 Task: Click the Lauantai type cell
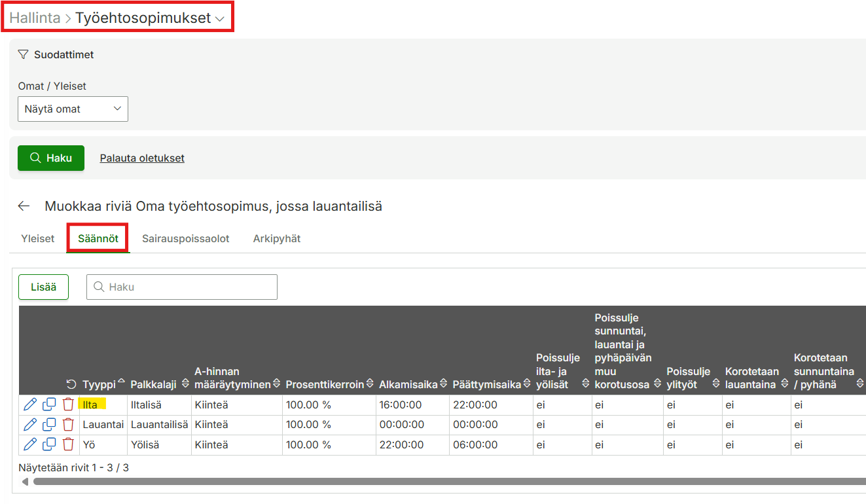point(103,425)
